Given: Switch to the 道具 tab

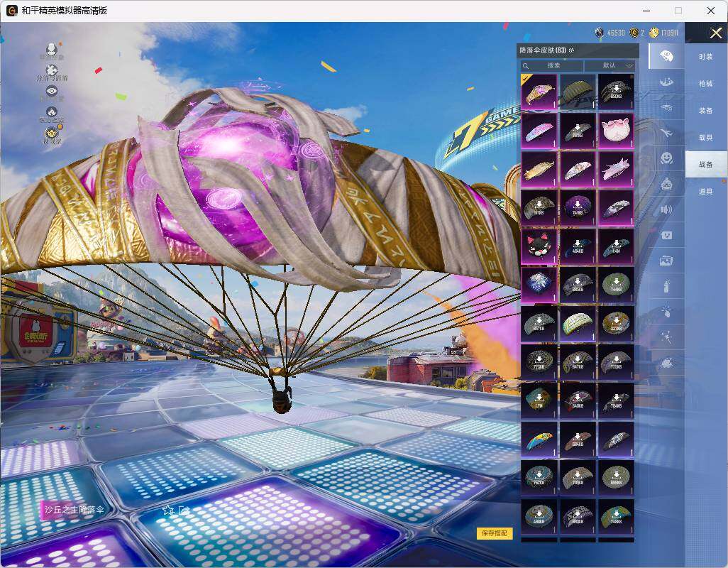Looking at the screenshot, I should (x=706, y=192).
